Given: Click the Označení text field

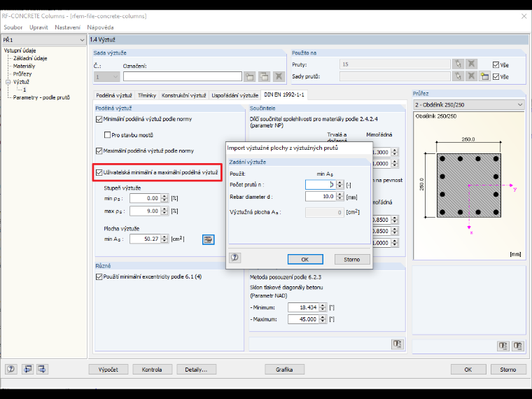Looking at the screenshot, I should point(183,76).
